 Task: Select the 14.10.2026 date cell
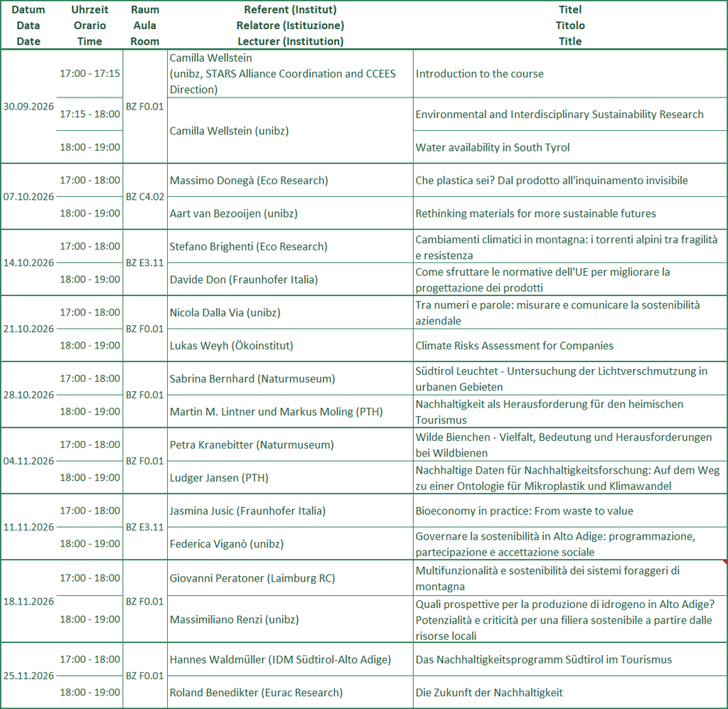pyautogui.click(x=28, y=262)
